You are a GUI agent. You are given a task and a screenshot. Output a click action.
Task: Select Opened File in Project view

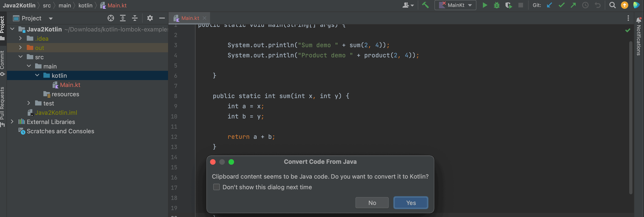pyautogui.click(x=111, y=18)
